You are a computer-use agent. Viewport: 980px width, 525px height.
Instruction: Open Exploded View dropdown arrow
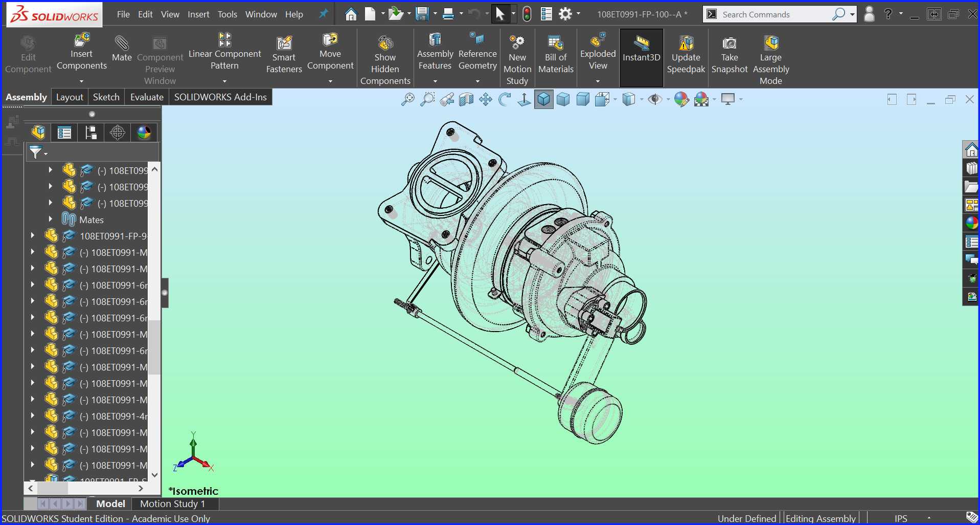click(598, 81)
